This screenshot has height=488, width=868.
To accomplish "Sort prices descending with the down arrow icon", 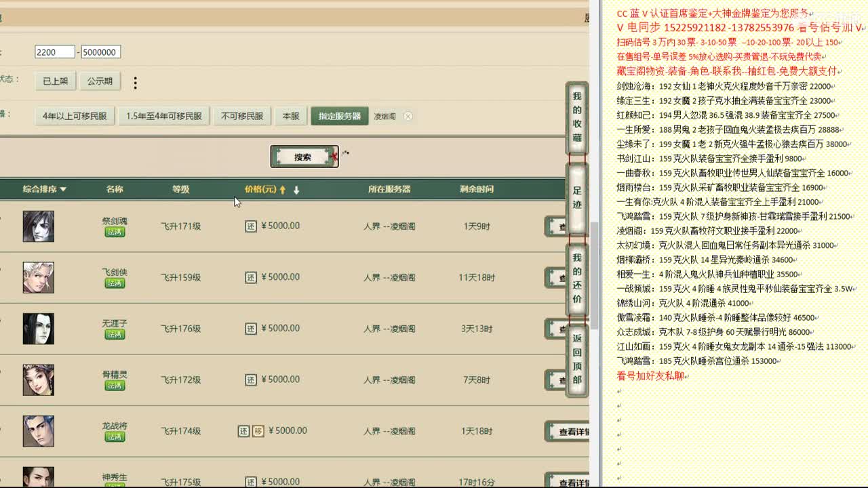I will point(297,190).
